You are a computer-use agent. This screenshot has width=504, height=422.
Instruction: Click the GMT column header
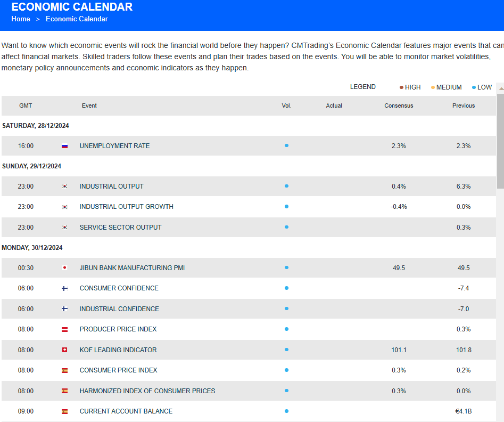tap(26, 106)
